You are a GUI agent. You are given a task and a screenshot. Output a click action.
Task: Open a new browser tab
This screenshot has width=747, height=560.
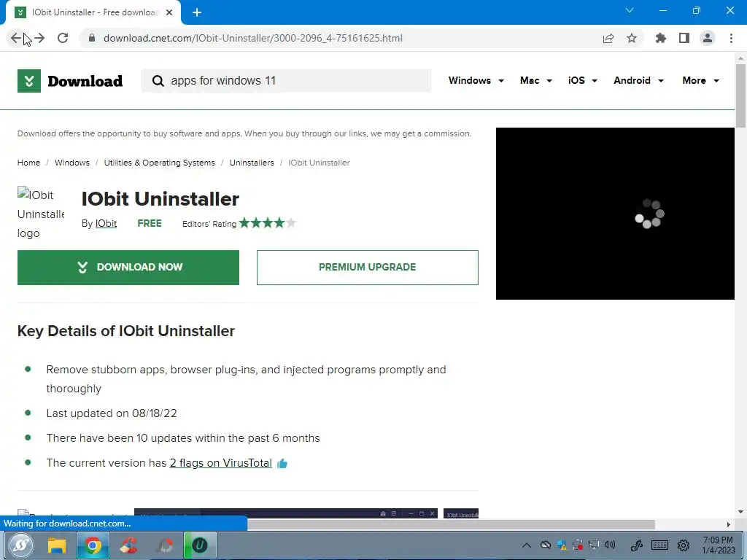click(197, 12)
